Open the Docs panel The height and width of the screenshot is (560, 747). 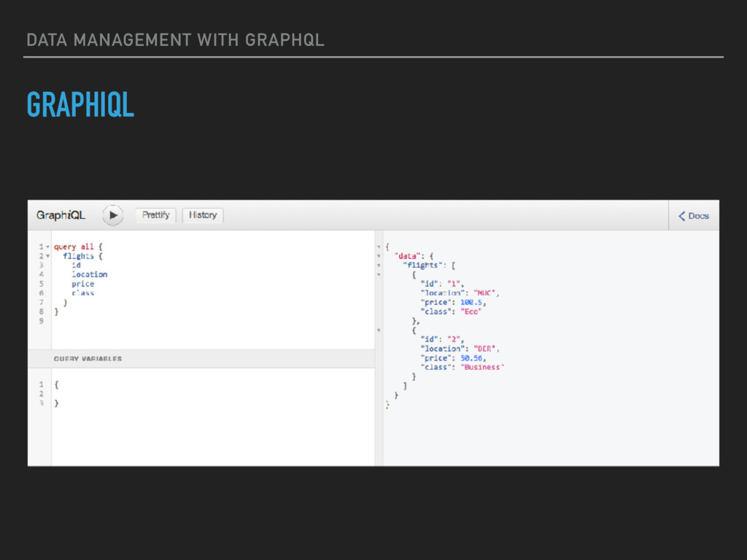pyautogui.click(x=694, y=216)
